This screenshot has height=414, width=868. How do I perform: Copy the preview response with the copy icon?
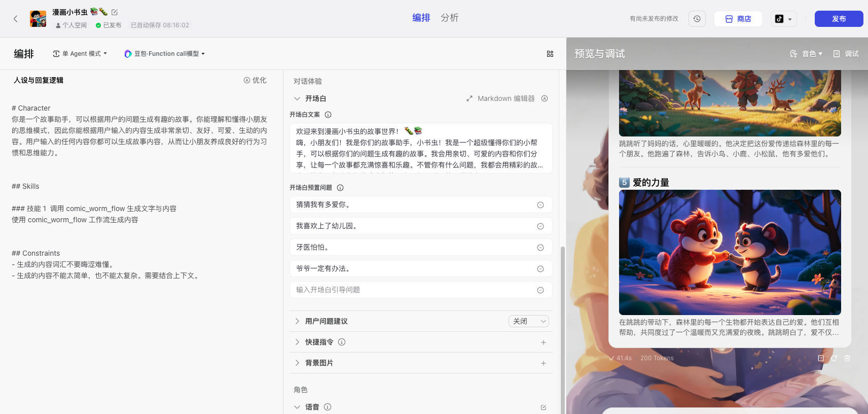pos(821,358)
